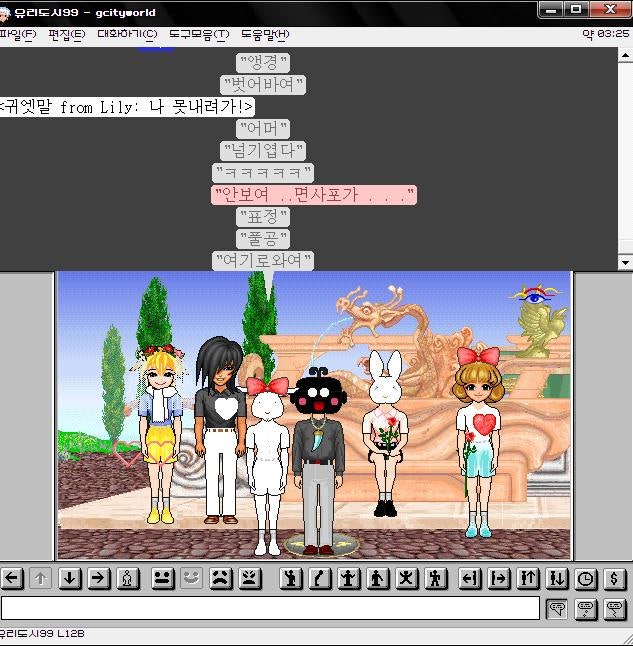Screen dimensions: 633x646
Task: Toggle the thought bubble chat mode
Action: 586,608
